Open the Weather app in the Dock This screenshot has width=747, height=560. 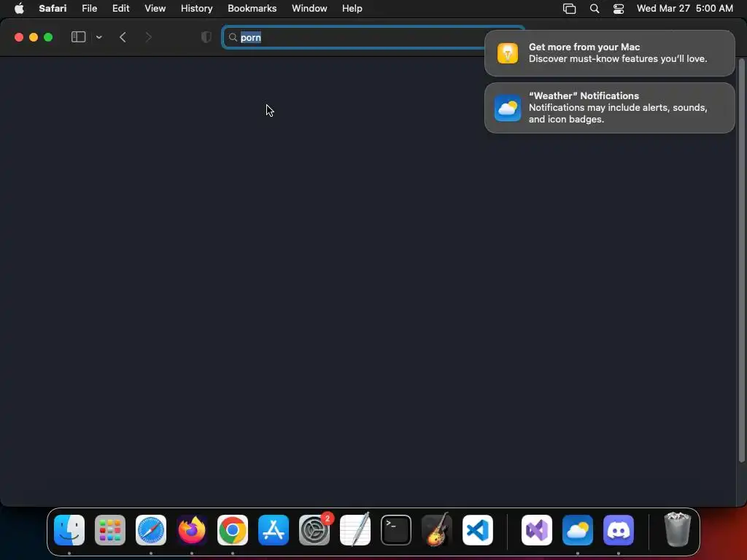click(578, 529)
